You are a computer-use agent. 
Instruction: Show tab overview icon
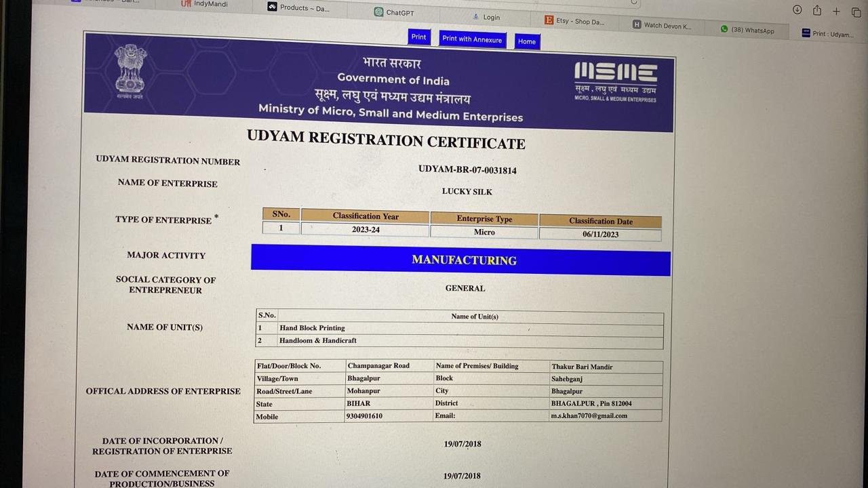pos(855,12)
